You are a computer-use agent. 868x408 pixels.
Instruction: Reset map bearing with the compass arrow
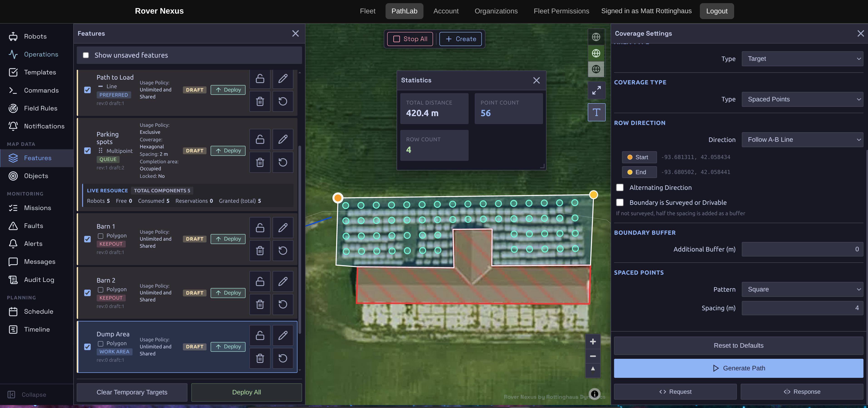(593, 369)
